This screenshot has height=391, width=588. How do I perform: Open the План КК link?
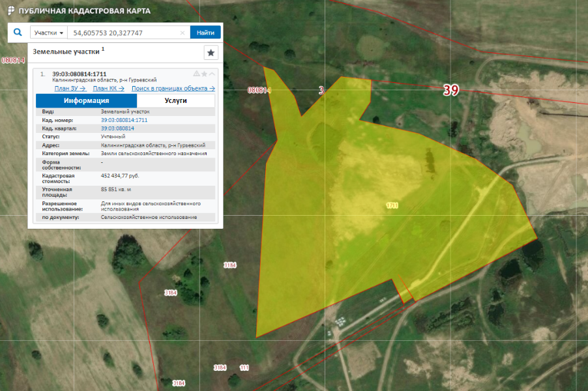(x=108, y=88)
